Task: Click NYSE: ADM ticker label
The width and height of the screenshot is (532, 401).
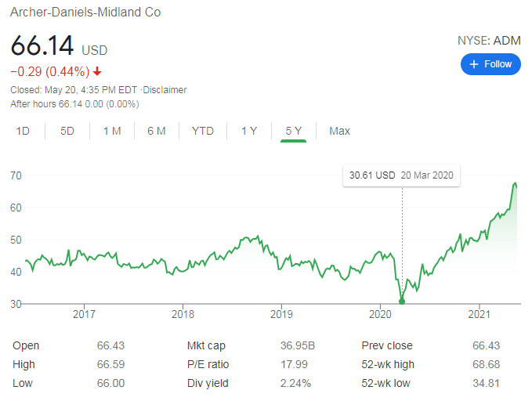Action: click(489, 41)
